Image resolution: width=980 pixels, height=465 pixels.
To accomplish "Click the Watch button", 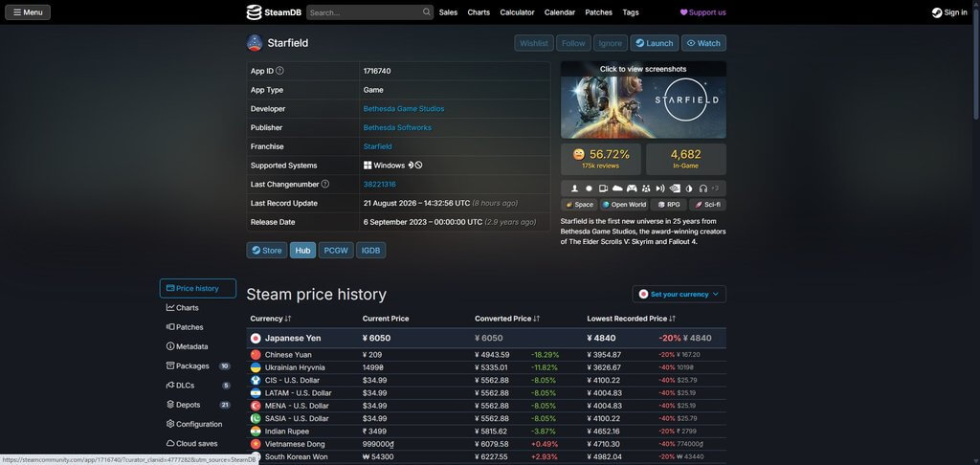I will point(703,43).
